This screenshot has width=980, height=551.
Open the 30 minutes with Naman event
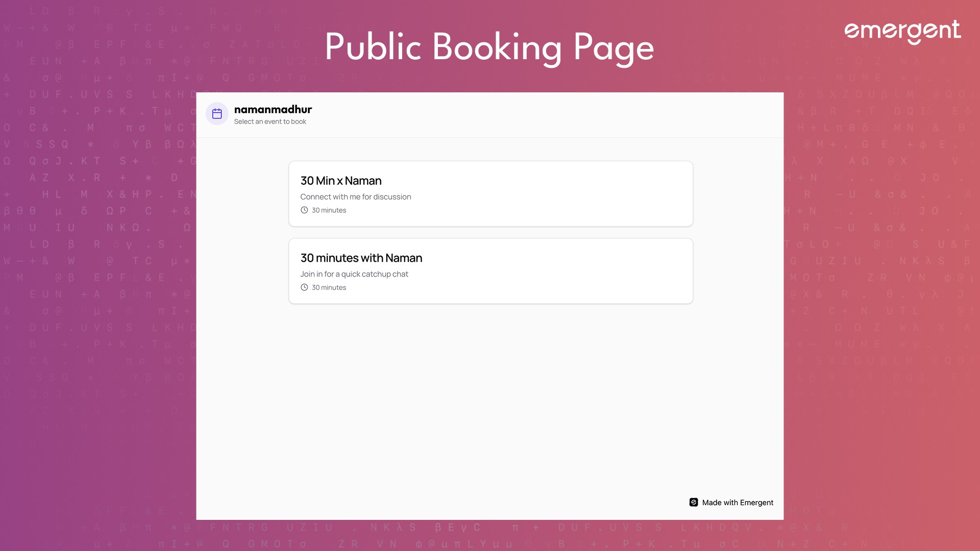(x=490, y=271)
